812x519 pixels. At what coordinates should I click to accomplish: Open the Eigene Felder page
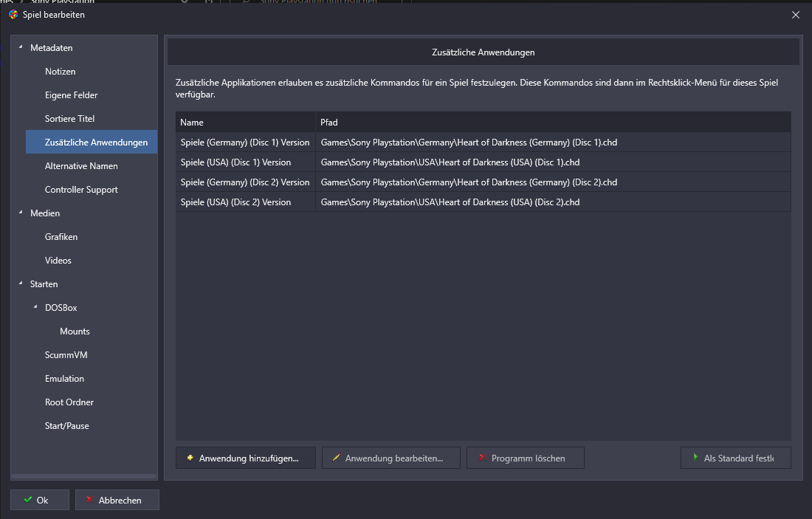point(71,95)
